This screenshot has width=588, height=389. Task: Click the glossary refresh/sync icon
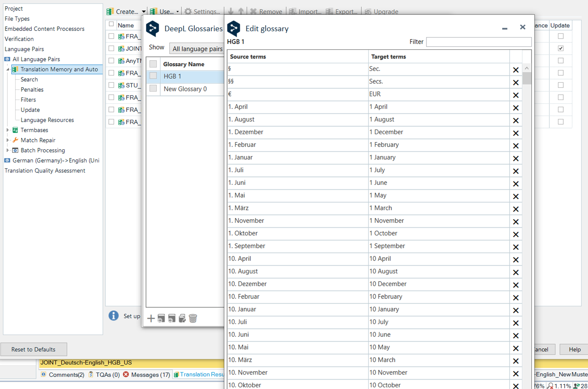click(x=183, y=318)
